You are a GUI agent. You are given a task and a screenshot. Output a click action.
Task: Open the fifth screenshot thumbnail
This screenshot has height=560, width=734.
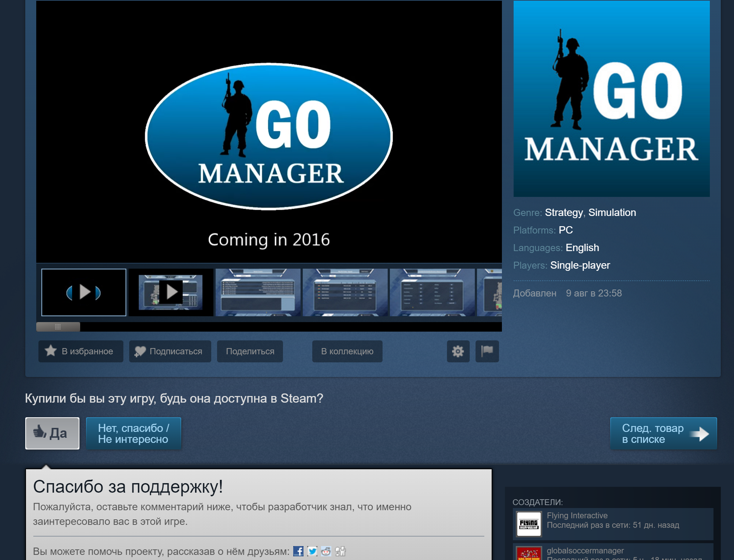[432, 292]
